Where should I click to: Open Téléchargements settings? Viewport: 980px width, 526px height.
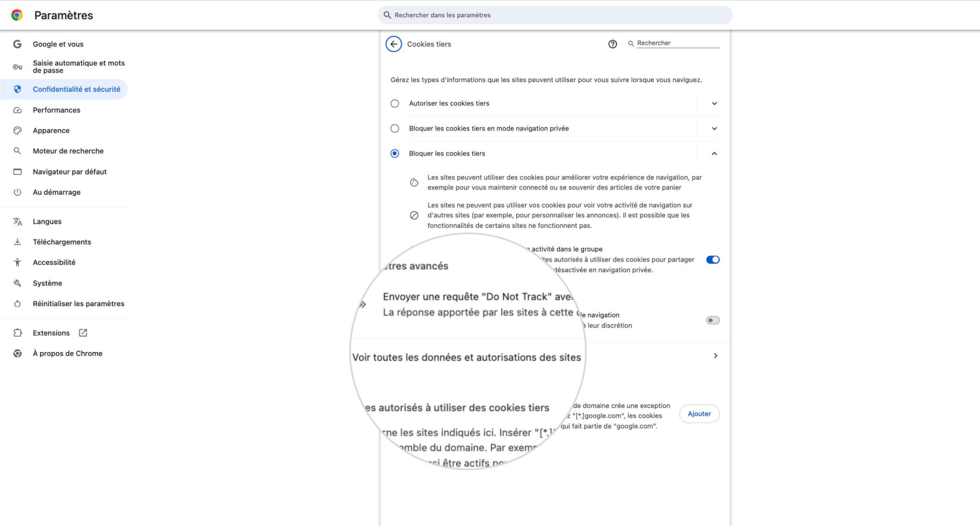[62, 242]
